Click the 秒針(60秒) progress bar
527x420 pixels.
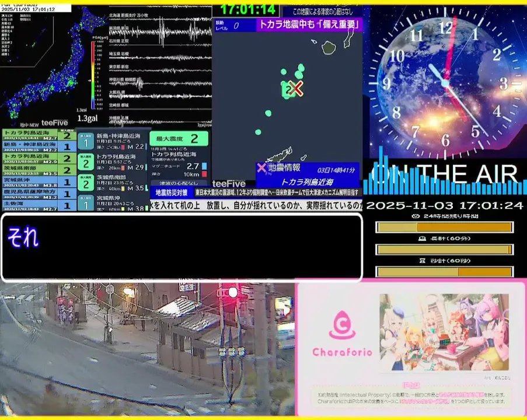click(444, 271)
